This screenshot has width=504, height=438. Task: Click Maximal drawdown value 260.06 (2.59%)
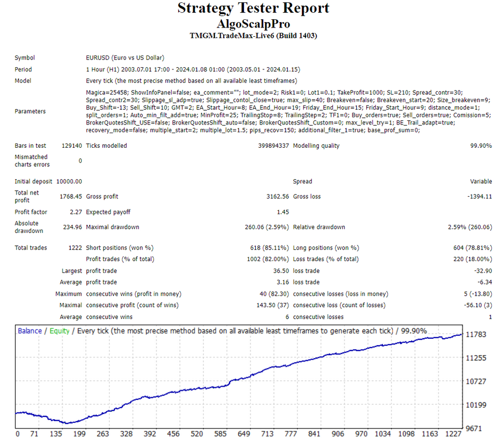[267, 227]
